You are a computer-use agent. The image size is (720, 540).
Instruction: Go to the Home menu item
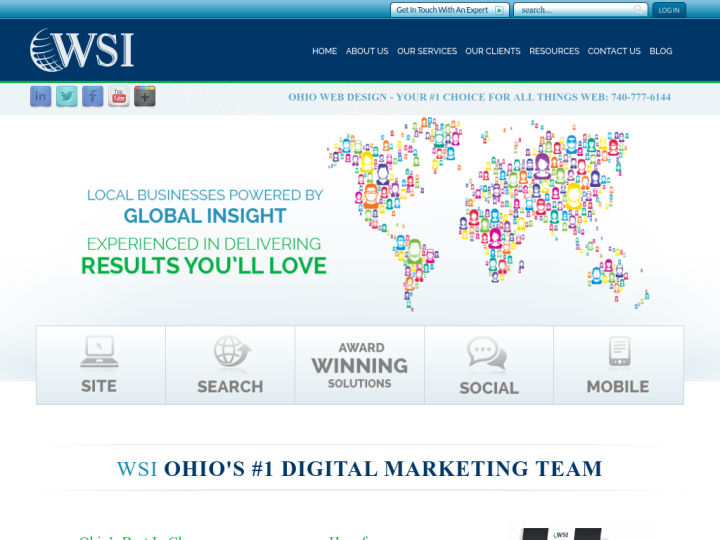coord(324,51)
